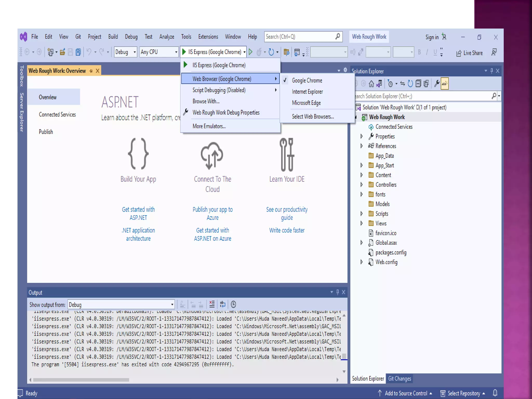Image resolution: width=532 pixels, height=399 pixels.
Task: Choose Internet Explorer from browser submenu
Action: click(x=307, y=92)
